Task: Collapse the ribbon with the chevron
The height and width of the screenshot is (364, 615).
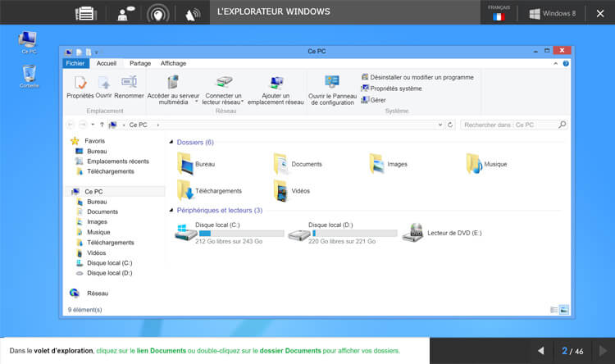Action: (556, 64)
